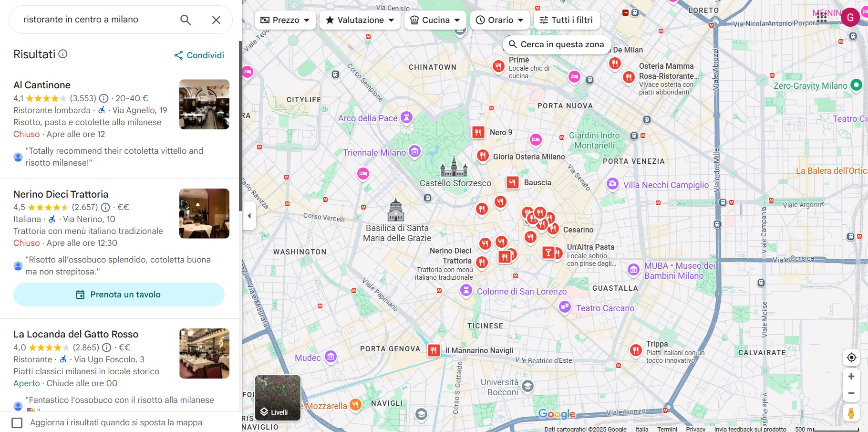Viewport: 868px width, 432px height.
Task: Open the Cucina filter dropdown
Action: click(x=435, y=20)
